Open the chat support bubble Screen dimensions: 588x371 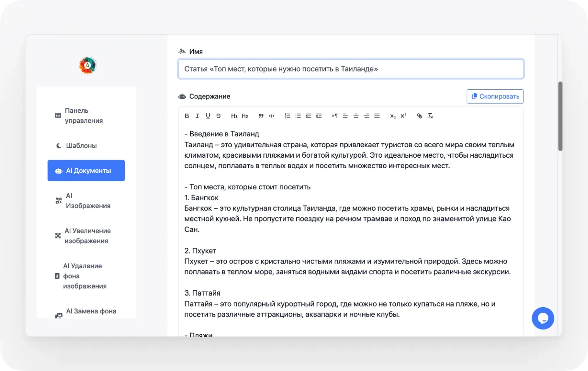[x=543, y=318]
